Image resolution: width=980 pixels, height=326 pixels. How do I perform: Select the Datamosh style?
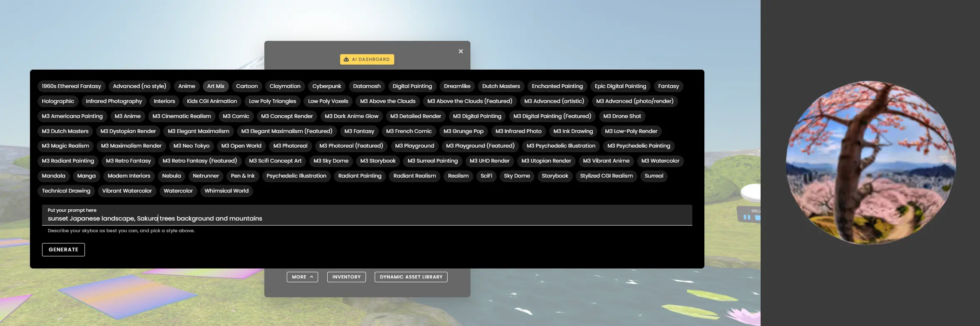pyautogui.click(x=367, y=86)
